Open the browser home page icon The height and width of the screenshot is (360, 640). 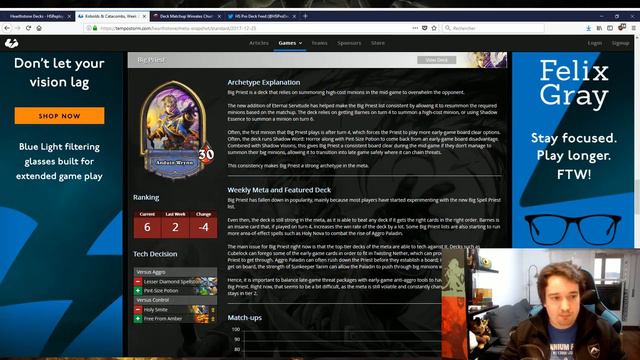[x=39, y=28]
